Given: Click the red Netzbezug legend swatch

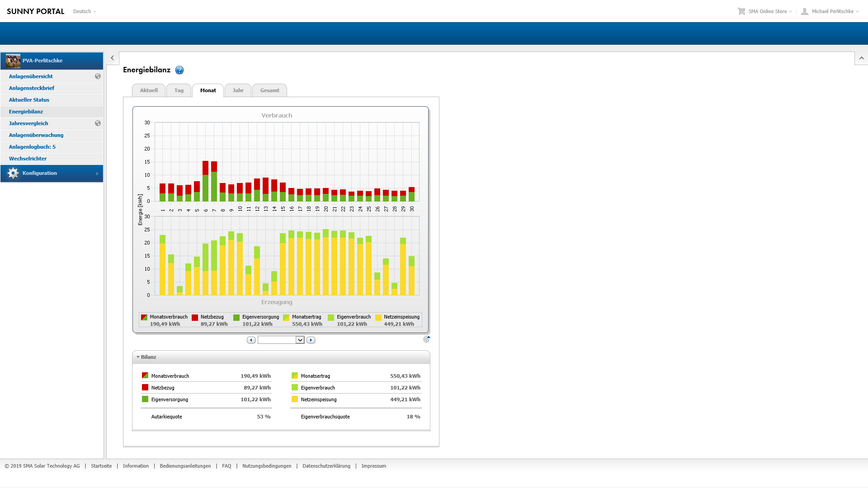Looking at the screenshot, I should 195,318.
